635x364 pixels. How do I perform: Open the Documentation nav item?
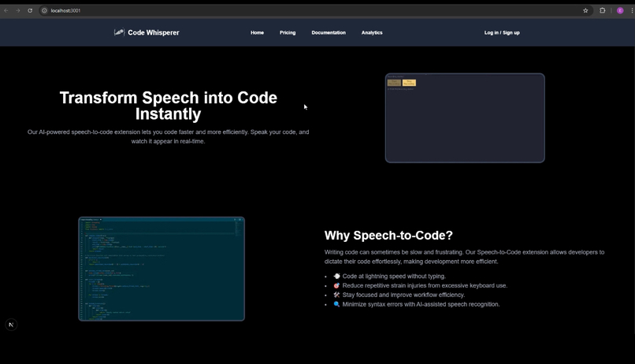coord(329,33)
